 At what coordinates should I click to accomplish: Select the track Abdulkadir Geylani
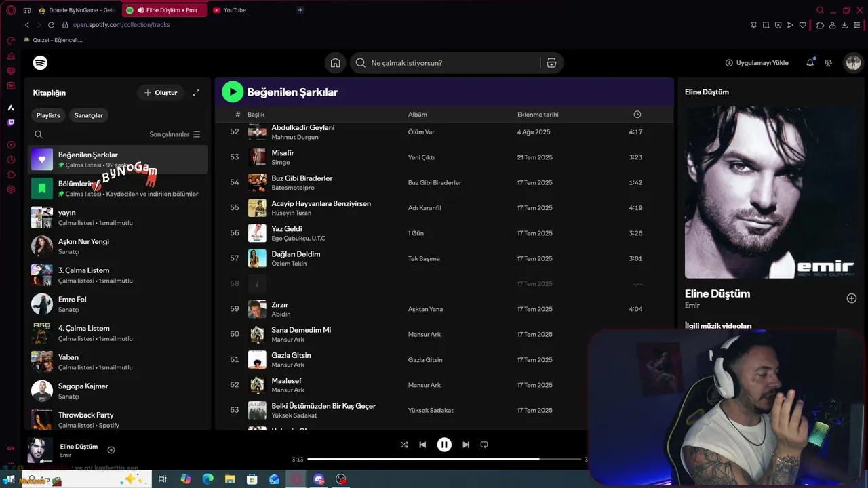(x=303, y=127)
